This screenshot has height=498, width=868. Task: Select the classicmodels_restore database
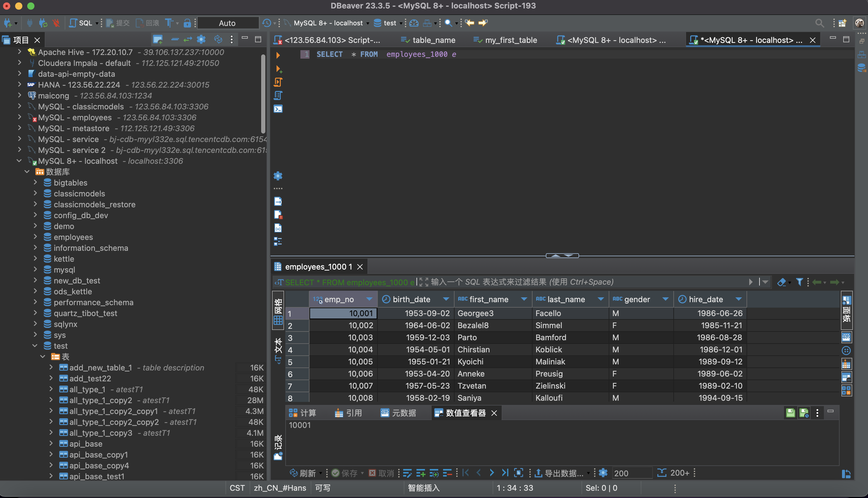point(94,204)
